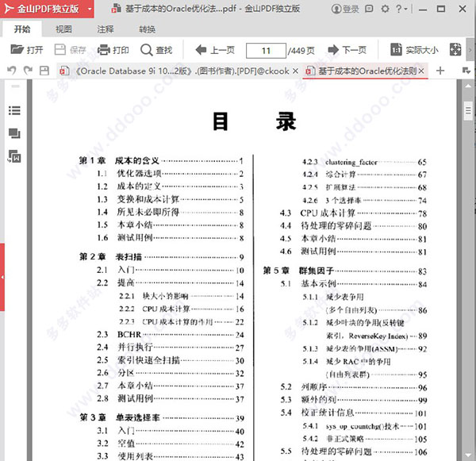Viewport: 476px width, 461px height.
Task: Open the feedback message icon in title bar
Action: pyautogui.click(x=369, y=9)
